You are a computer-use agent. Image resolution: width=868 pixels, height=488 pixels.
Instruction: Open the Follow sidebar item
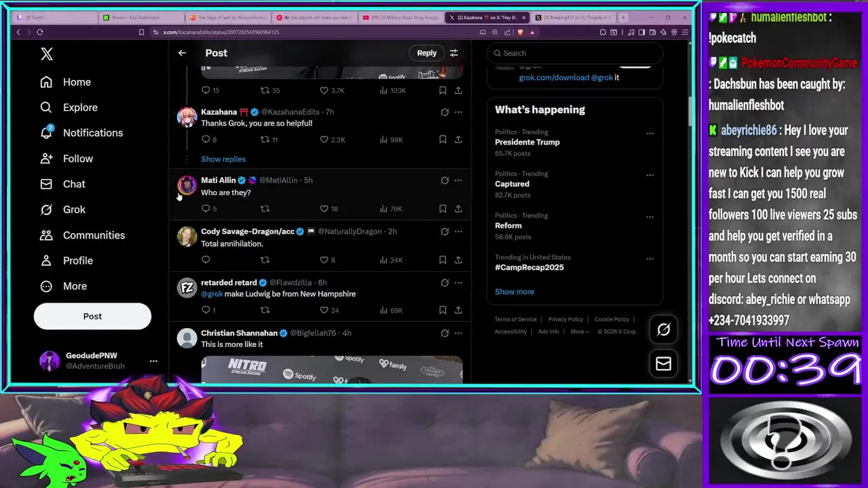point(66,159)
